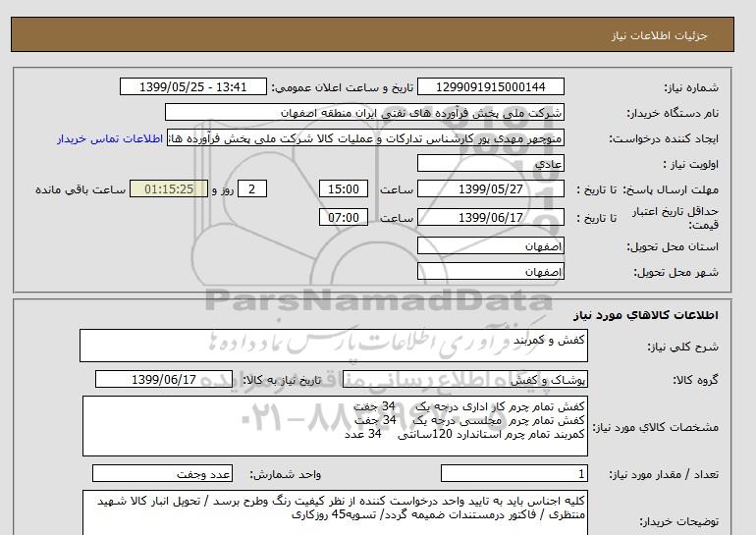Click the label شهر محل تحویل
The image size is (756, 535).
pos(675,272)
